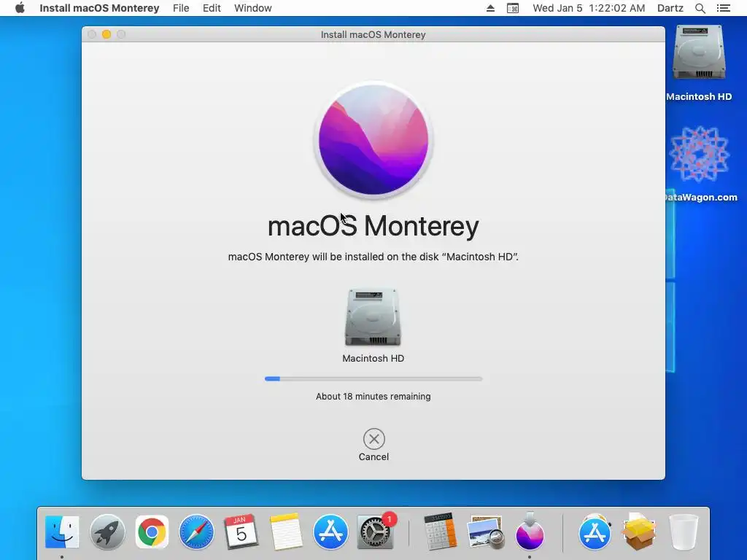This screenshot has width=747, height=560.
Task: Open Notification Center list icon
Action: coord(724,8)
